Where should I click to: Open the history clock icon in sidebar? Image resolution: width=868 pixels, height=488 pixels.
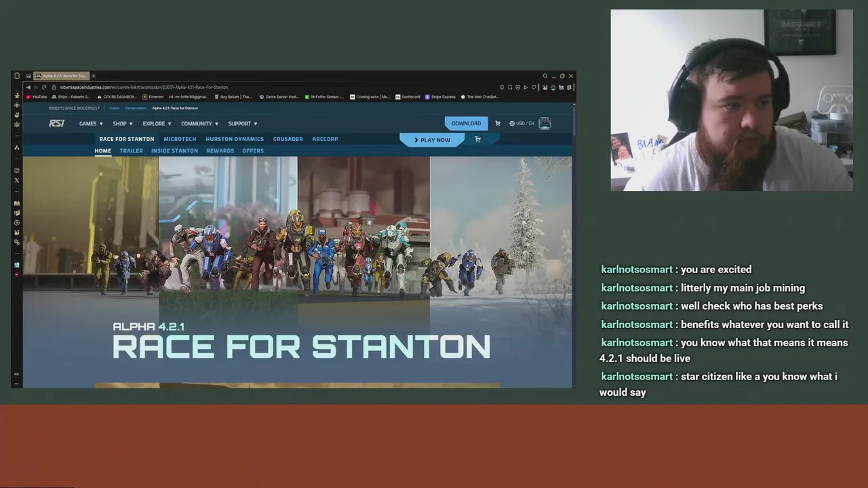17,222
